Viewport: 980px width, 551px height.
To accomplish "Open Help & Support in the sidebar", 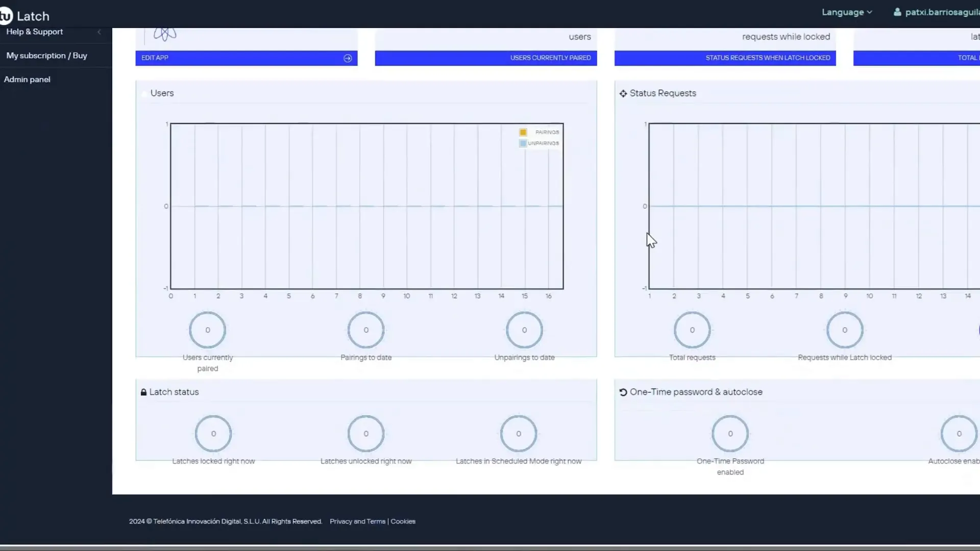I will tap(35, 32).
